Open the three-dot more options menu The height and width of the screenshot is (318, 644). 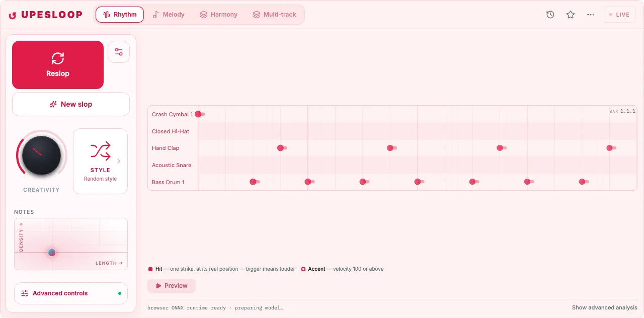pos(591,15)
